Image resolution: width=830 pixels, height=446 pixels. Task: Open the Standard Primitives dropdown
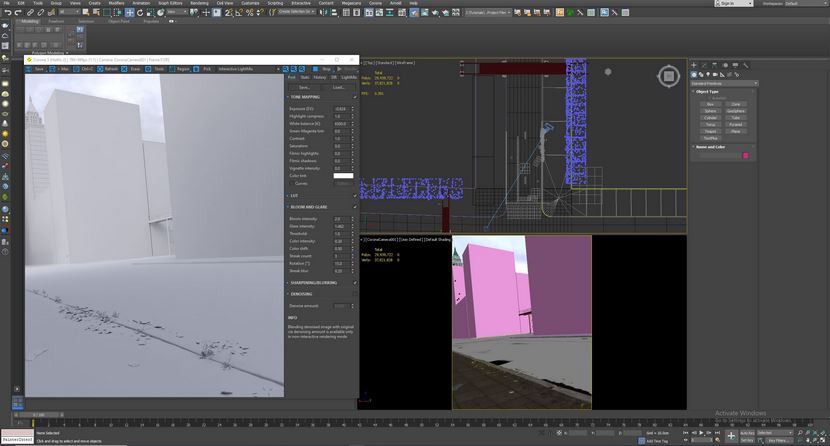pos(724,84)
